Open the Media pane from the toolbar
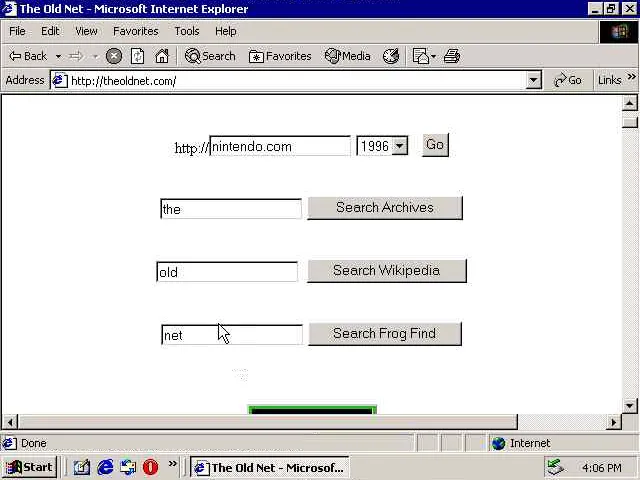 point(348,56)
